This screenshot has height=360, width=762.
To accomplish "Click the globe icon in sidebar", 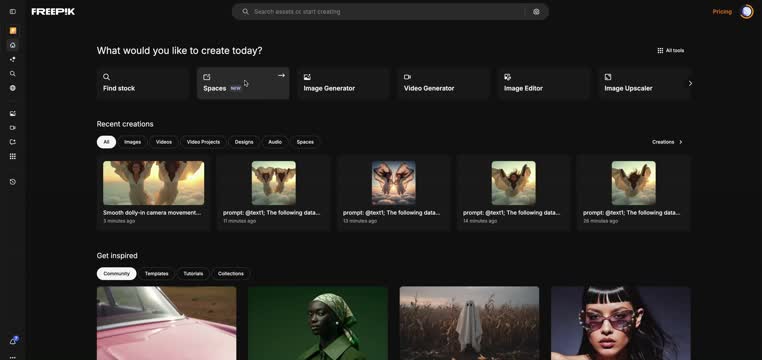I will [13, 88].
